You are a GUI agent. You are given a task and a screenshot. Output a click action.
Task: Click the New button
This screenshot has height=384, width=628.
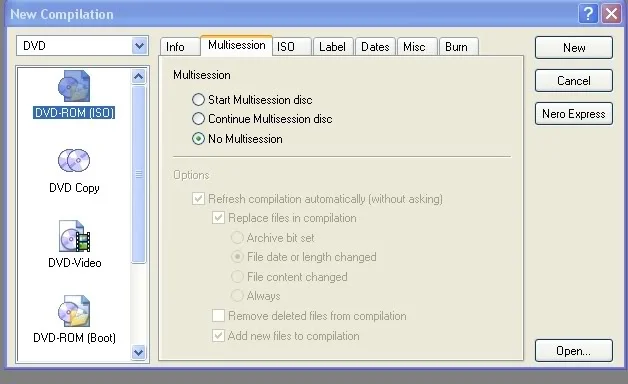(x=574, y=48)
